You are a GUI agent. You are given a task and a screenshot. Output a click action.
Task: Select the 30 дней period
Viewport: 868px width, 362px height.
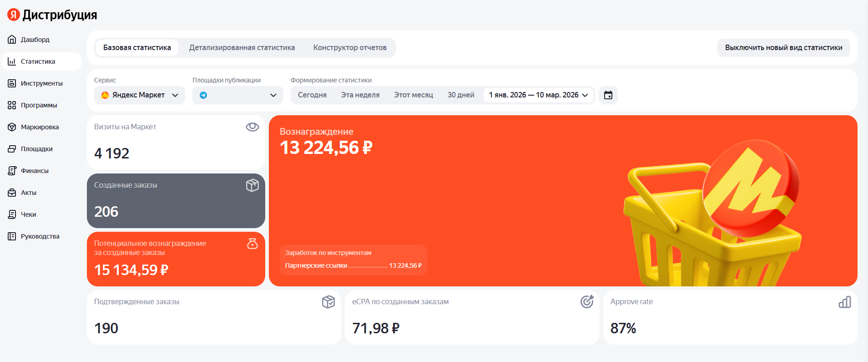461,95
